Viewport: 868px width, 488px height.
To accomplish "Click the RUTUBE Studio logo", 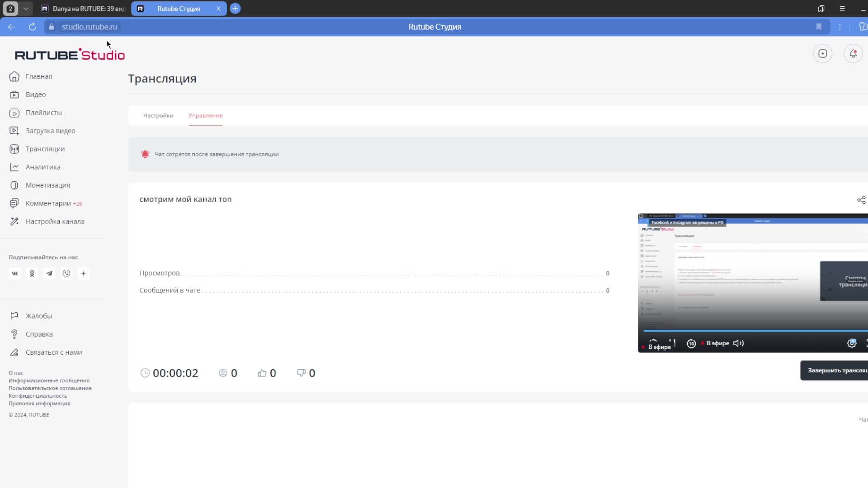I will [70, 55].
